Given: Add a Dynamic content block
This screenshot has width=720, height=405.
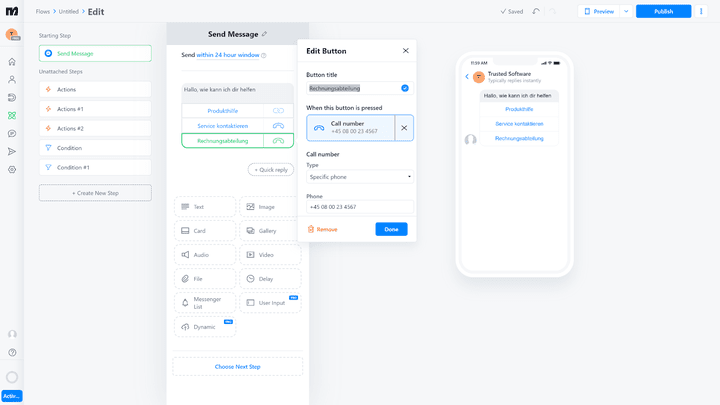Looking at the screenshot, I should click(x=205, y=326).
